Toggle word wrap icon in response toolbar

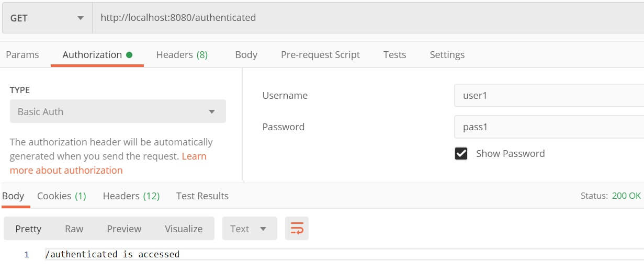[x=297, y=229]
